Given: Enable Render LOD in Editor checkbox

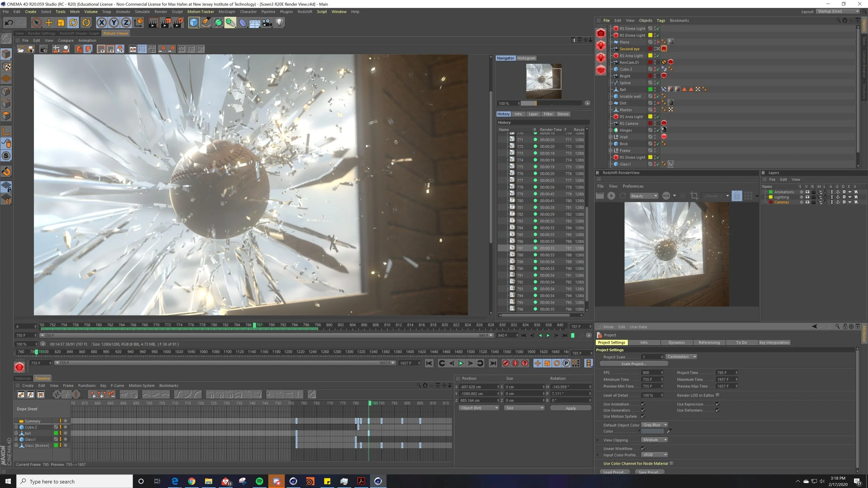Looking at the screenshot, I should point(718,395).
